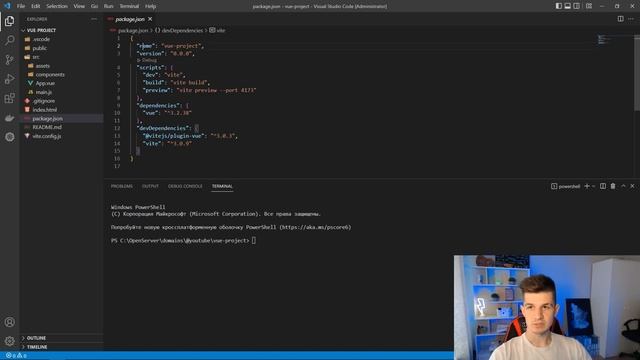Open Explorer views and more actions menu
Viewport: 640px width, 360px height.
pyautogui.click(x=94, y=19)
